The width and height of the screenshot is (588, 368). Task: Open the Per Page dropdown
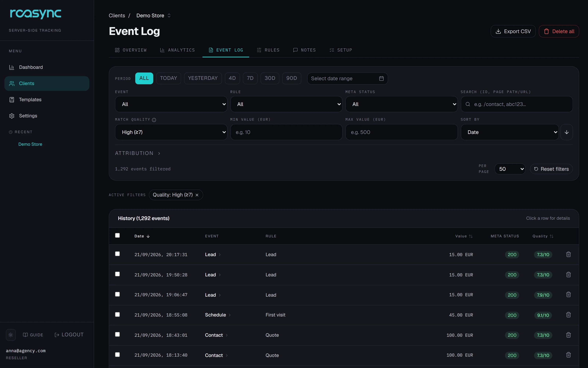point(510,169)
